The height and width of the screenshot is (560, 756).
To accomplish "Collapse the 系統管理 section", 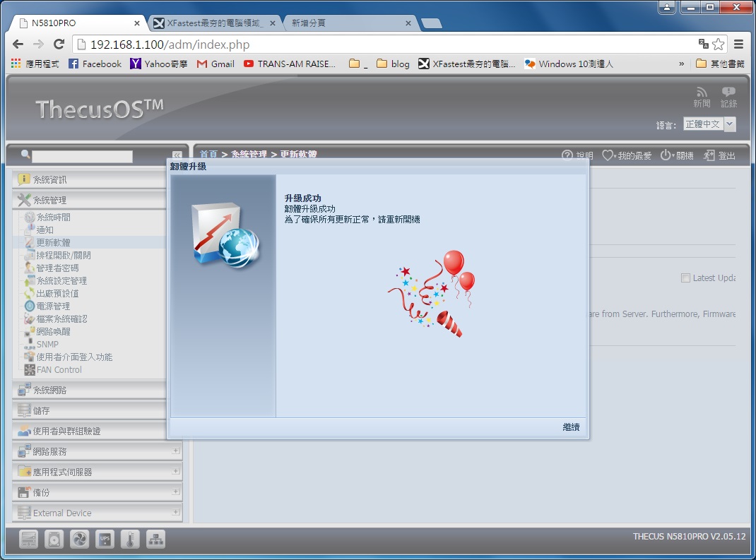I will pyautogui.click(x=89, y=200).
